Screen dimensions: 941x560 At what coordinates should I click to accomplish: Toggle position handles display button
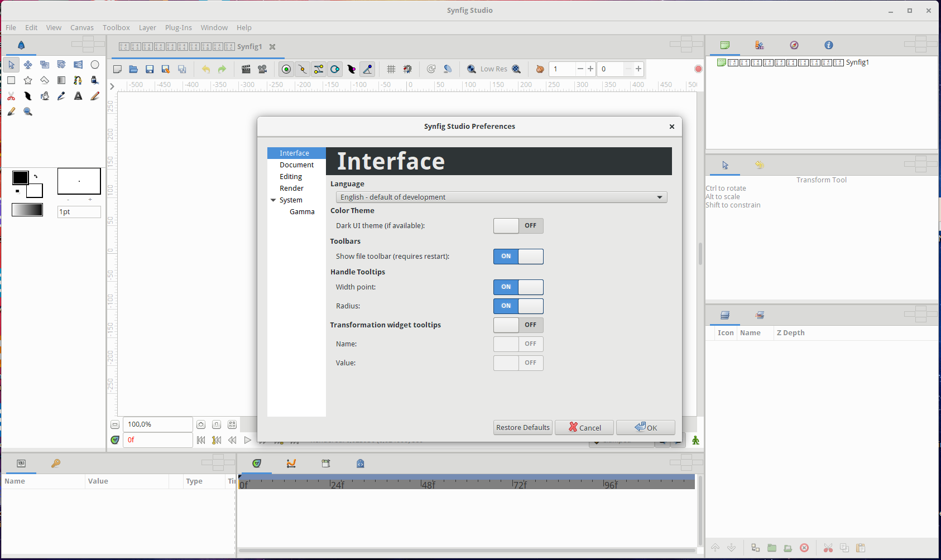[286, 69]
